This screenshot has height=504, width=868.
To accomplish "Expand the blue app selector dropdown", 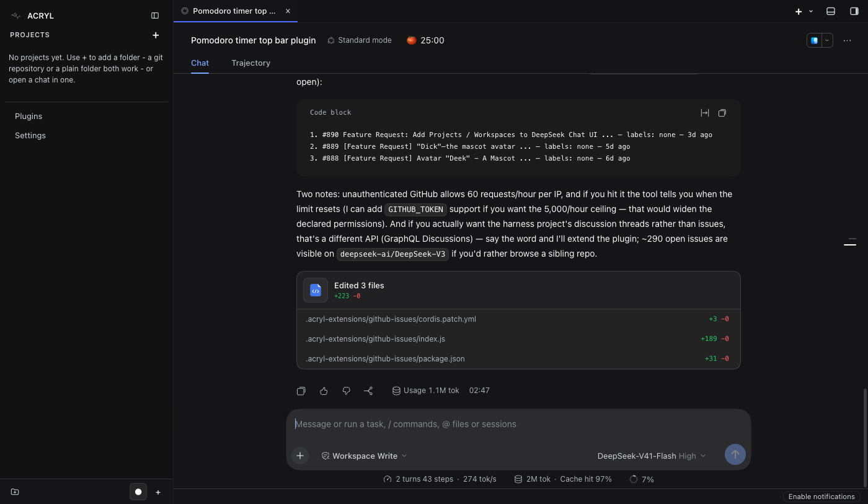I will [x=827, y=40].
